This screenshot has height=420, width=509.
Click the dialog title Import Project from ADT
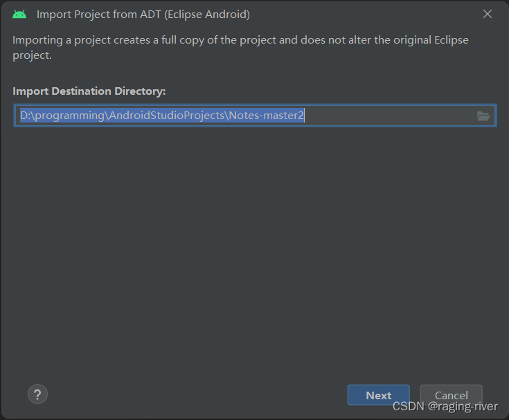(143, 15)
